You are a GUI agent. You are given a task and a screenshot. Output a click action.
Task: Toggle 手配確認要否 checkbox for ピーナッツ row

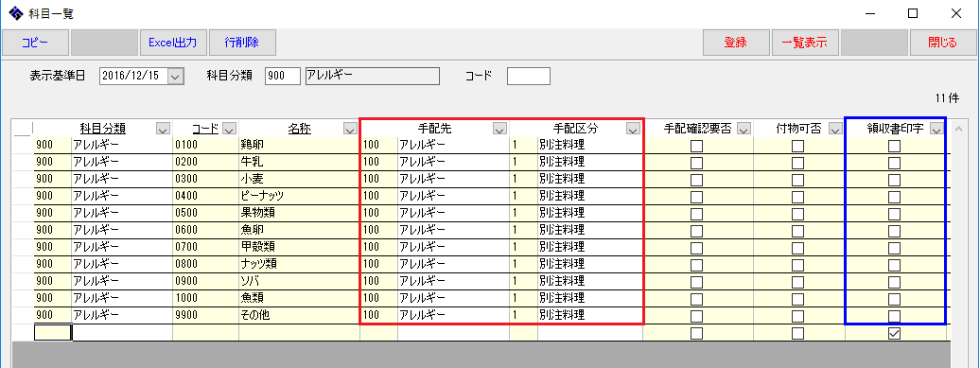point(695,197)
